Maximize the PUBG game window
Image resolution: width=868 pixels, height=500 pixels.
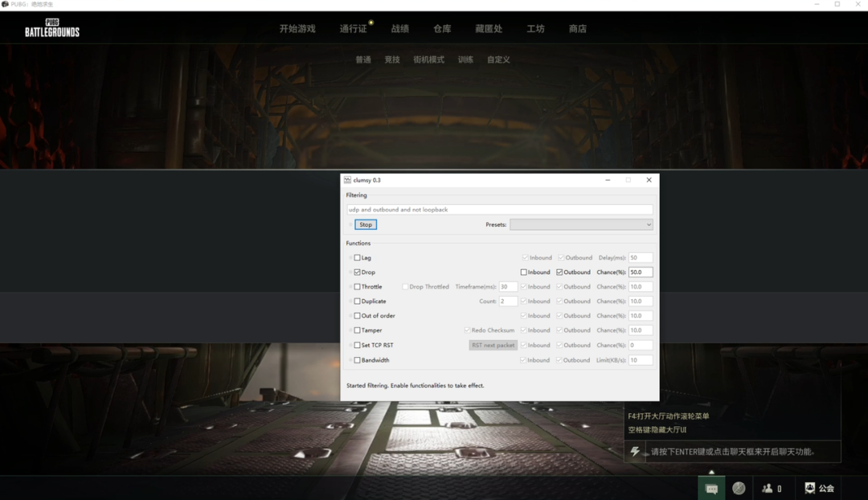[837, 5]
